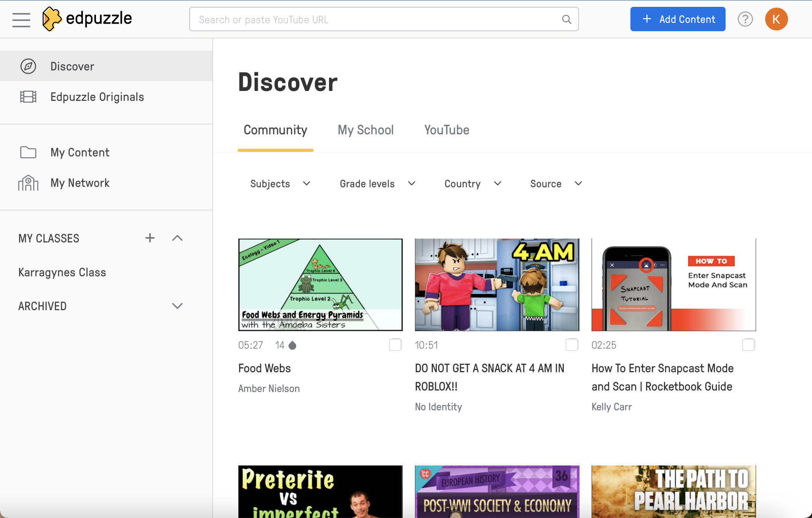Open the Country filter dropdown

473,184
